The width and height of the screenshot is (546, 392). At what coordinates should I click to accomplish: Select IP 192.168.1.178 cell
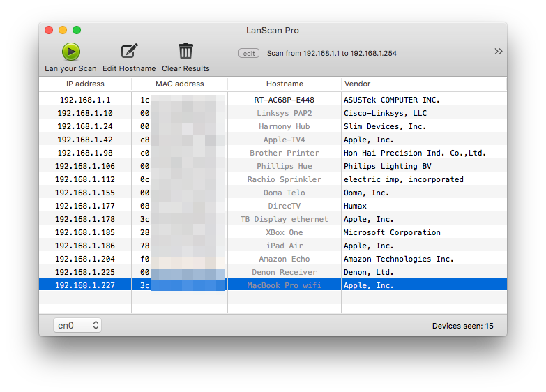point(85,219)
